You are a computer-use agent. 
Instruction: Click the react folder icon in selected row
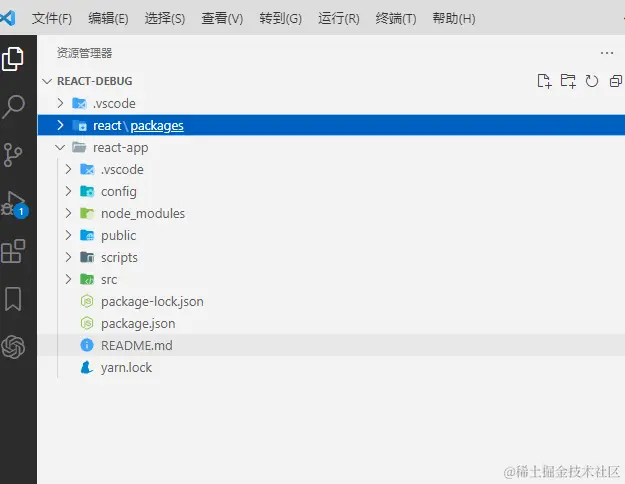coord(79,126)
